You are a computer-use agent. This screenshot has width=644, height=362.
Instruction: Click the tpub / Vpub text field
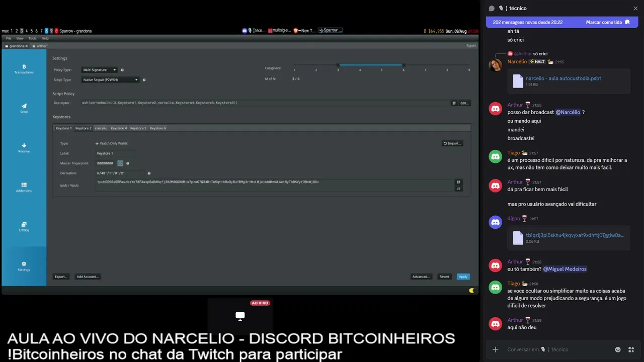(275, 185)
